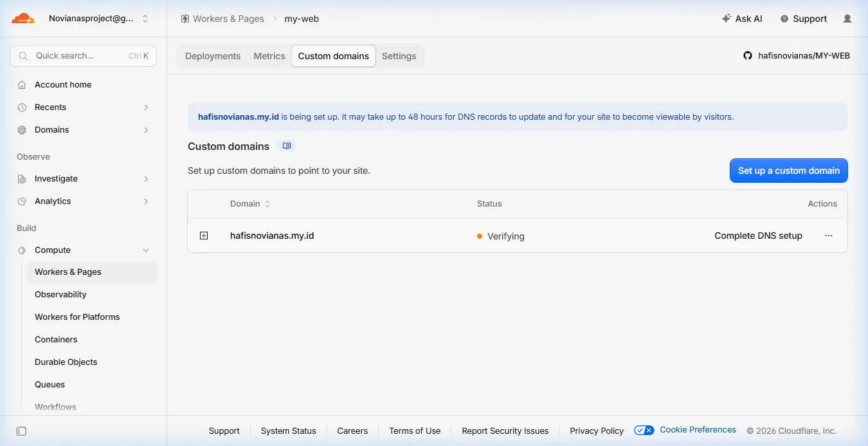The width and height of the screenshot is (868, 446).
Task: Switch to the Deployments tab
Action: (213, 56)
